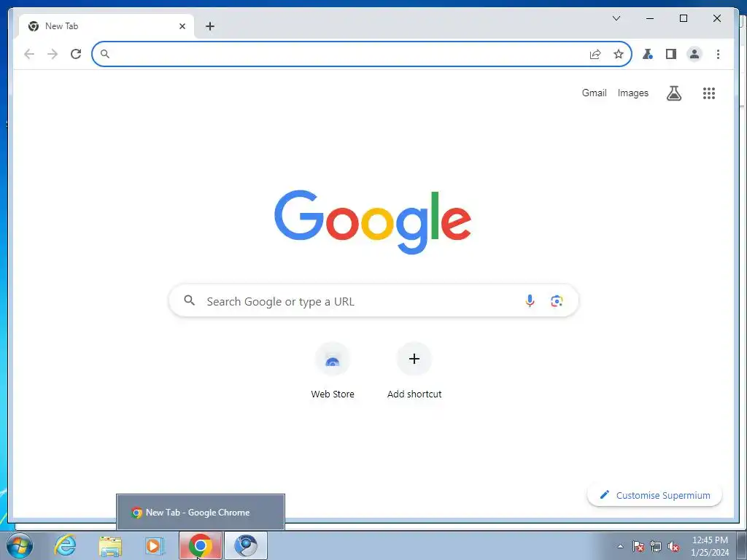747x560 pixels.
Task: Open the Google apps grid
Action: point(709,93)
